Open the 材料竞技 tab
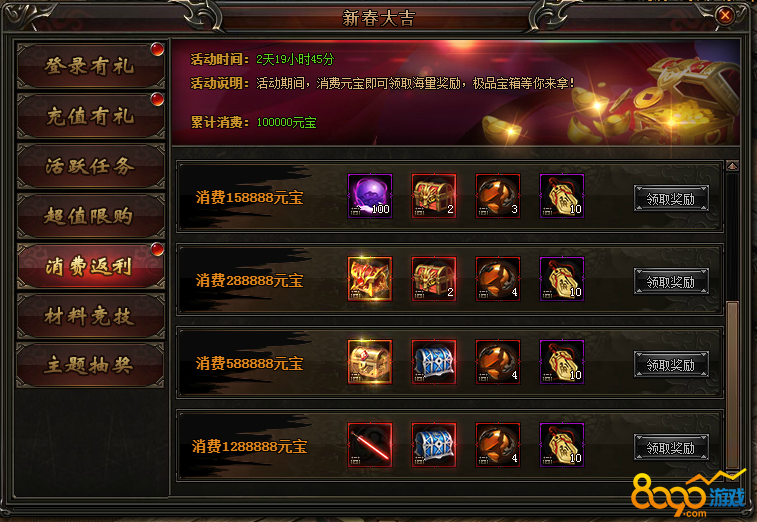The width and height of the screenshot is (757, 522). pyautogui.click(x=90, y=316)
